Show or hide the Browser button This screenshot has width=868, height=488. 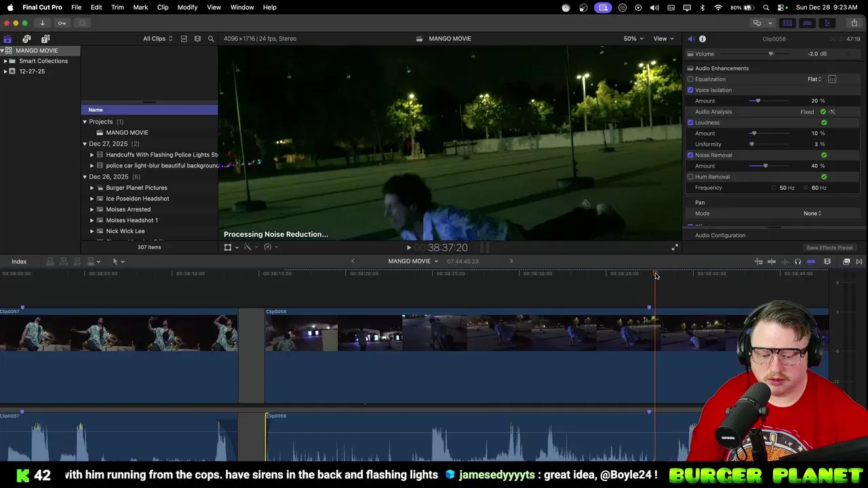(787, 23)
